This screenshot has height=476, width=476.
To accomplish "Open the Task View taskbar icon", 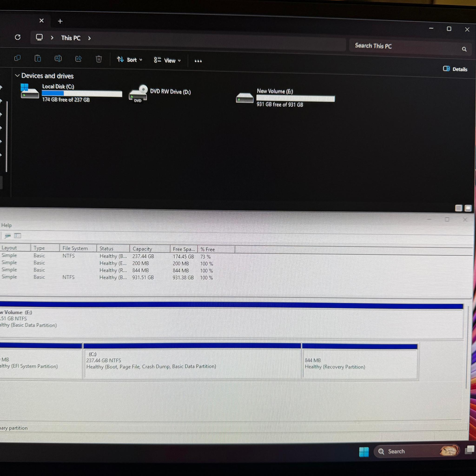I will pos(470,450).
